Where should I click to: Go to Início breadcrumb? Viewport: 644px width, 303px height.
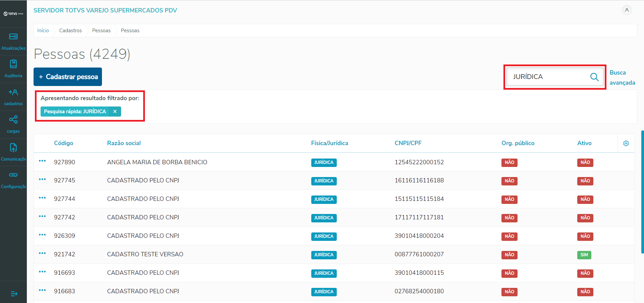(43, 31)
